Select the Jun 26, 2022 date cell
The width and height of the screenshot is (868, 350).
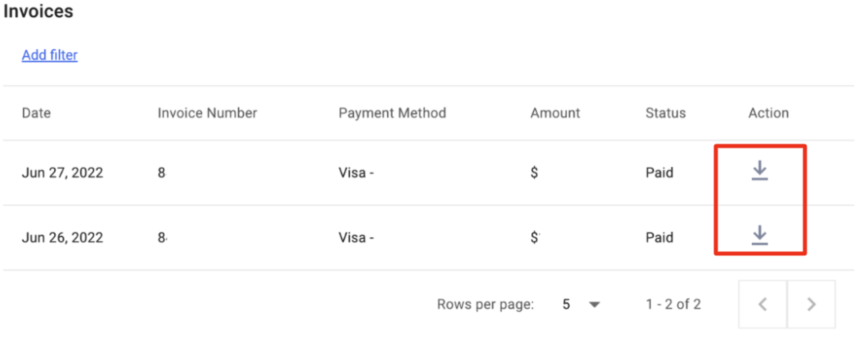(62, 237)
